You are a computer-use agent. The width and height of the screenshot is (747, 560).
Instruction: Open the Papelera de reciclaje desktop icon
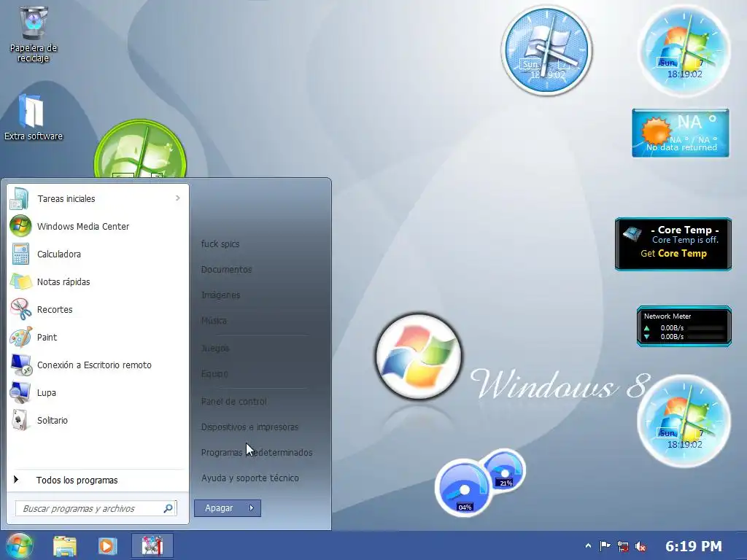(x=34, y=34)
